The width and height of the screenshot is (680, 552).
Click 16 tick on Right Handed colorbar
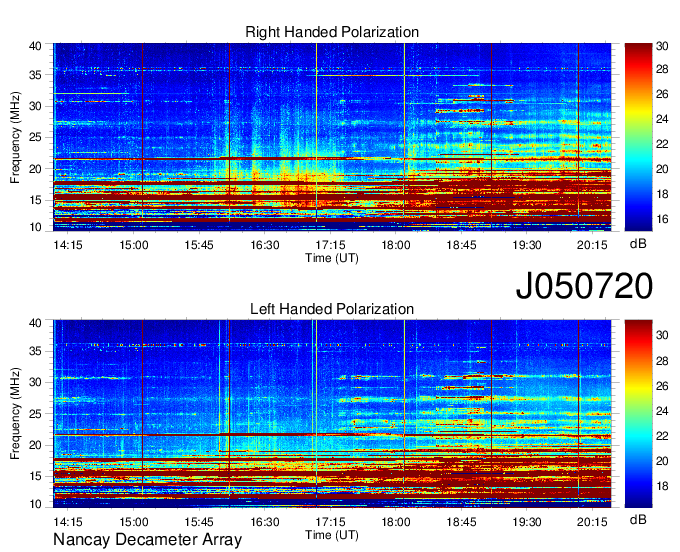tap(662, 219)
